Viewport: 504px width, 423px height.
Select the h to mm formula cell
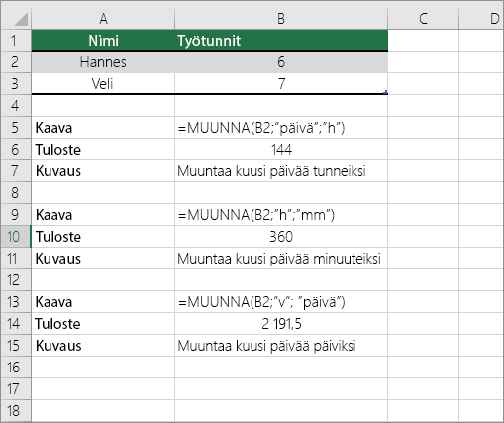(x=281, y=215)
